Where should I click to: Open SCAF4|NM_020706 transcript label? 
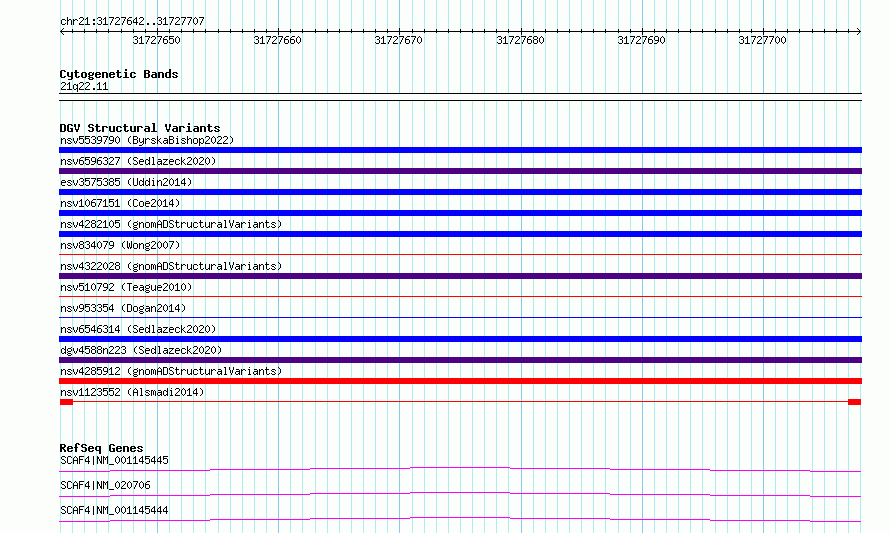point(105,485)
